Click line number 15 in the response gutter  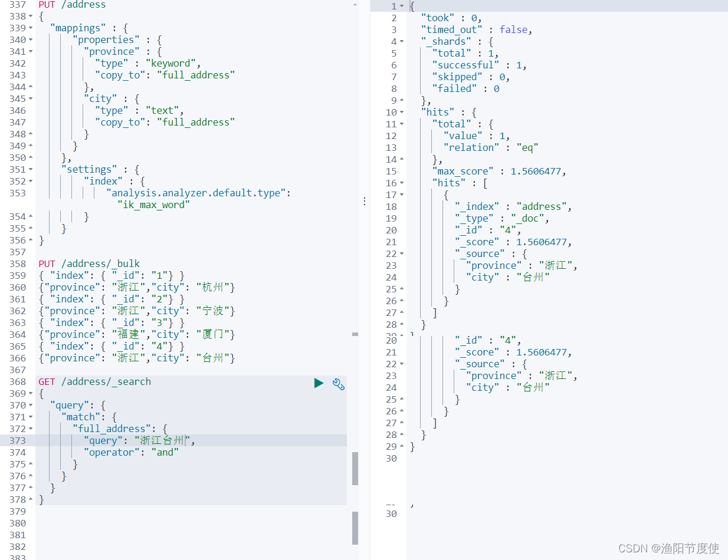(x=392, y=171)
